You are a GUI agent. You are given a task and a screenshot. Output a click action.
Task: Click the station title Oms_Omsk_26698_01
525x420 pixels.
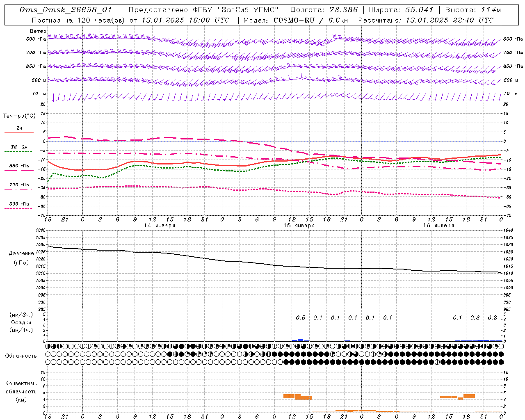click(66, 10)
